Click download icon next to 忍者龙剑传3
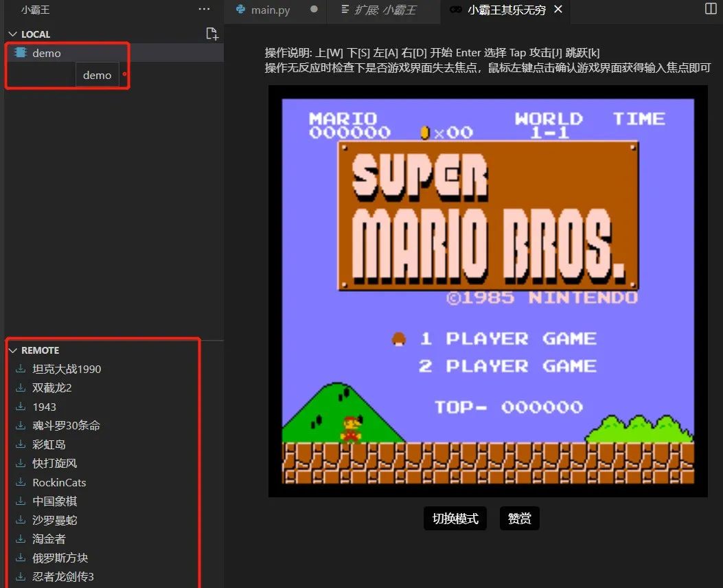 pyautogui.click(x=21, y=577)
